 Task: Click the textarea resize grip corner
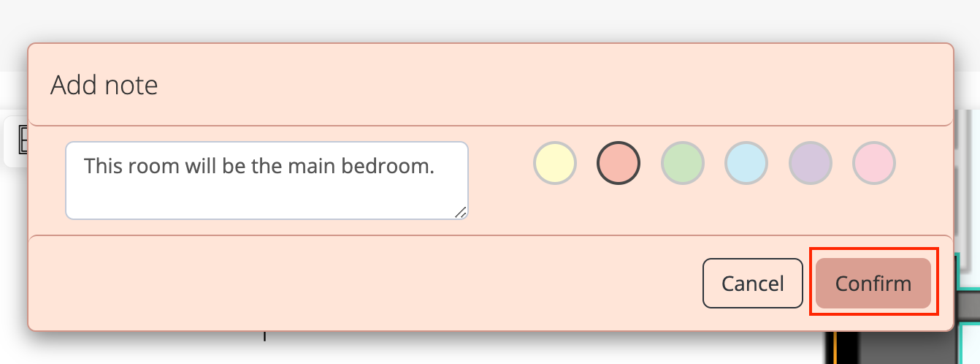click(x=461, y=212)
